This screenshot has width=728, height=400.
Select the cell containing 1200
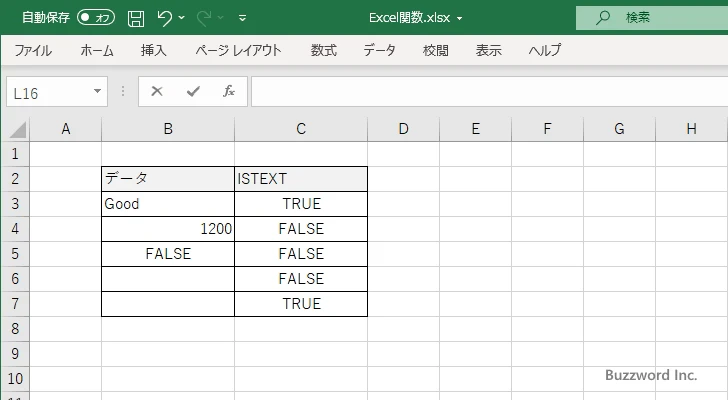pos(168,229)
